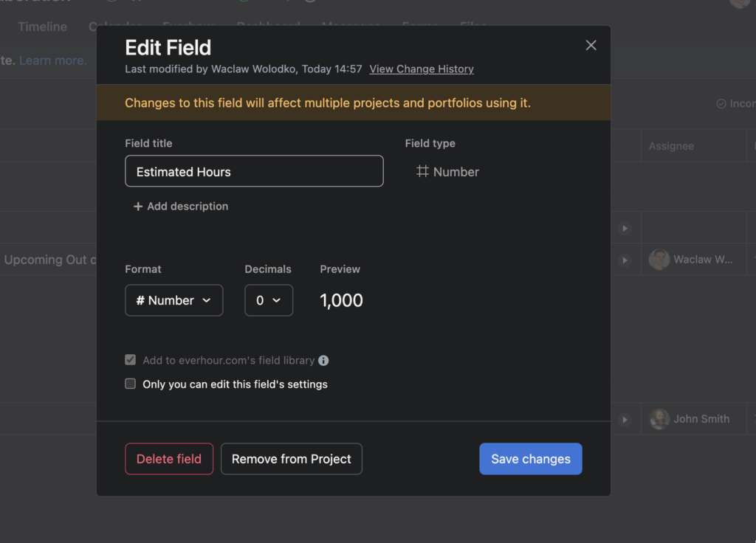Enable "Only you can edit this field's settings"
756x543 pixels.
pos(130,384)
